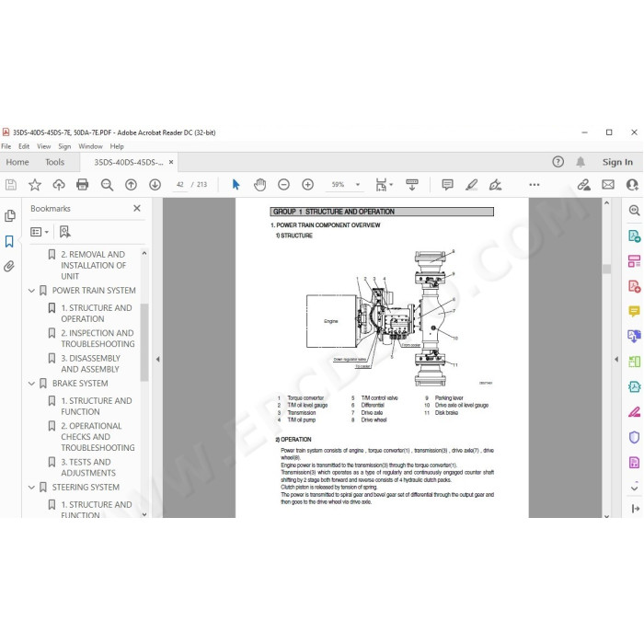This screenshot has height=644, width=644.
Task: View notifications with the bell icon
Action: tap(581, 162)
